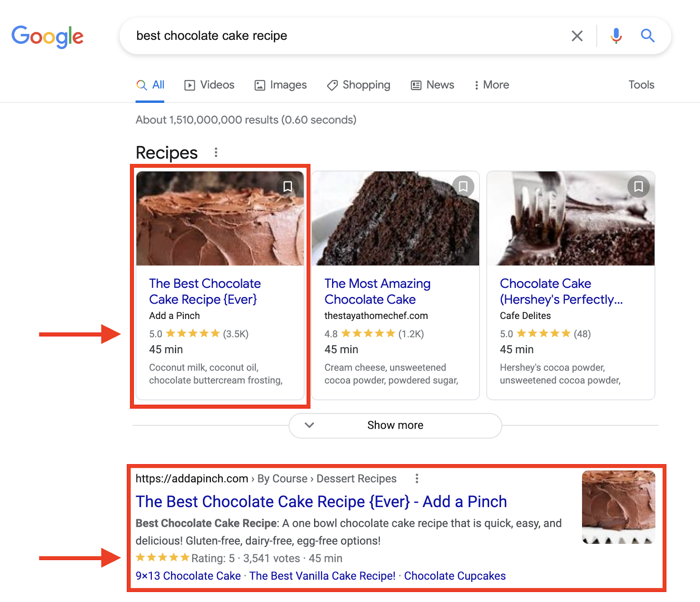Open the 9×13 Chocolate Cake sitelink
The image size is (700, 602).
tap(188, 576)
